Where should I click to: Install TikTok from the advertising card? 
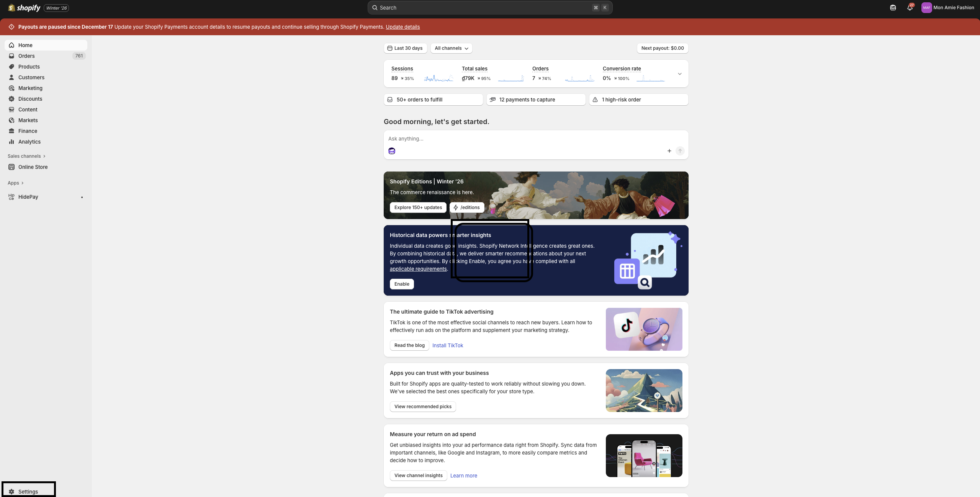(448, 345)
